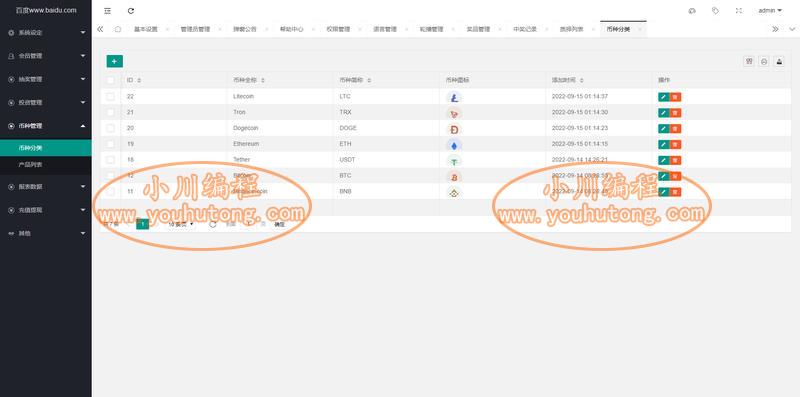Delete the Dogecoin row with trash icon
This screenshot has width=800, height=397.
coord(676,129)
